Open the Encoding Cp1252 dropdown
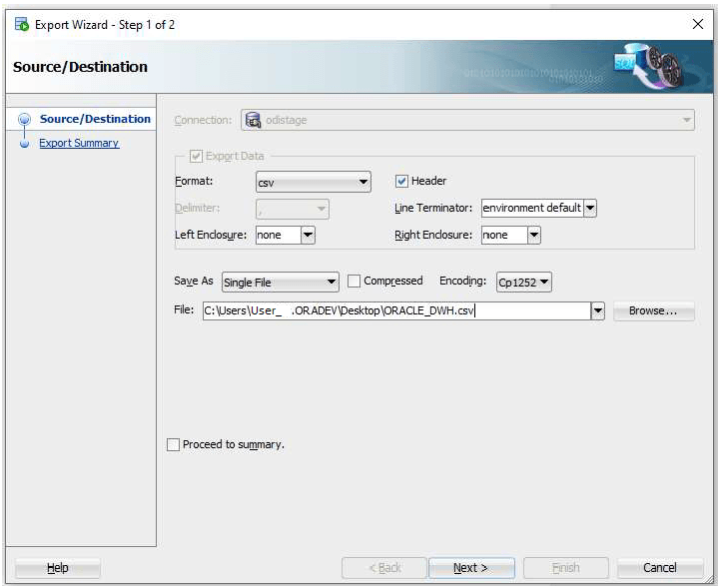 (524, 282)
